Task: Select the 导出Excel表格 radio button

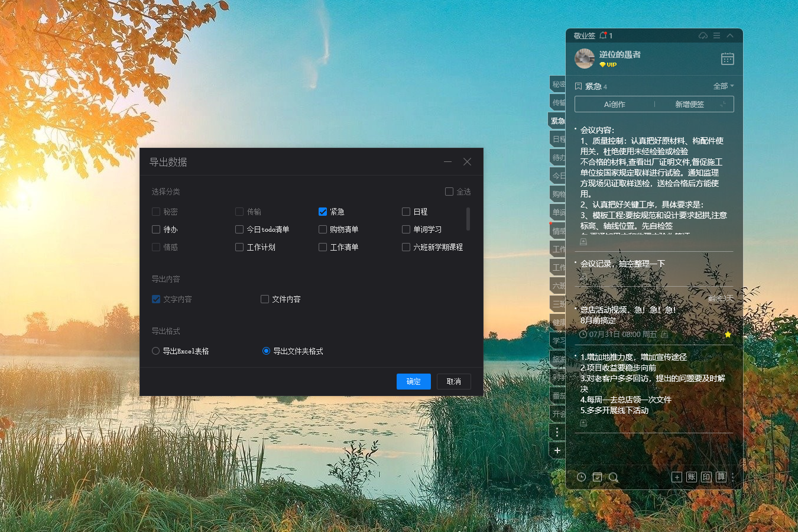Action: coord(155,351)
